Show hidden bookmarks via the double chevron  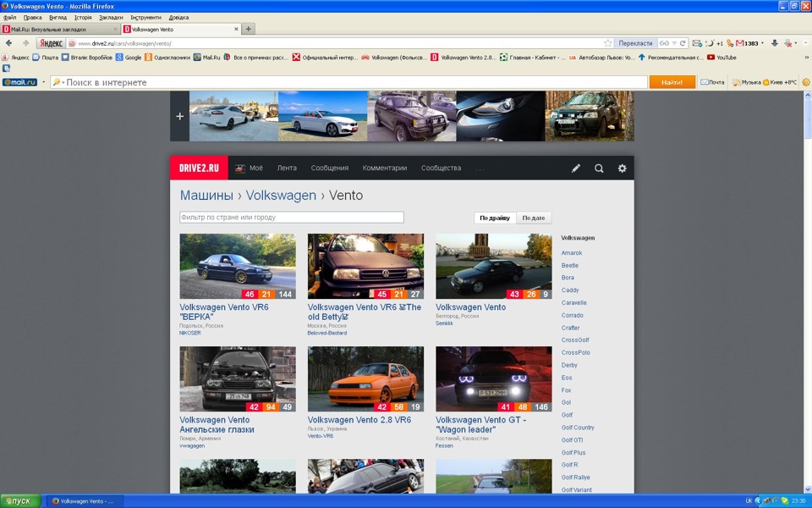806,58
